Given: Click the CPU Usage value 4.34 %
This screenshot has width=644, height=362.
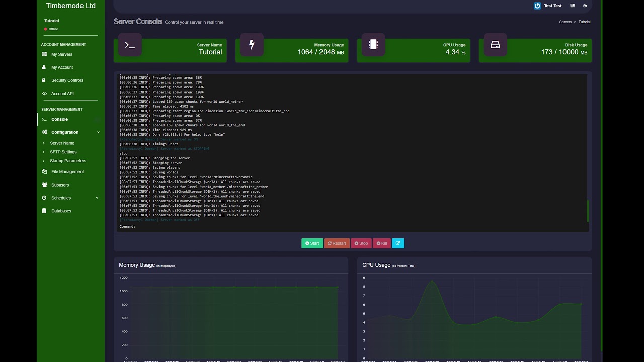Looking at the screenshot, I should (x=455, y=52).
